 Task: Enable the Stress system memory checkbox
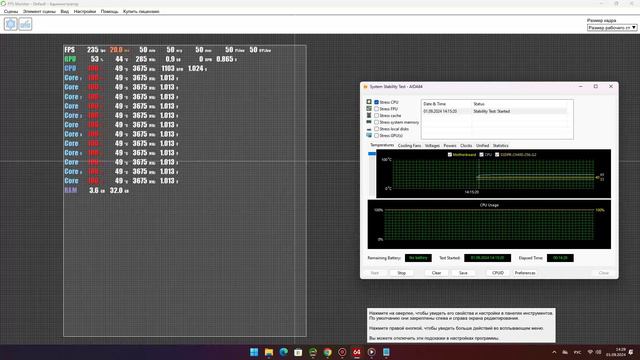[x=376, y=122]
